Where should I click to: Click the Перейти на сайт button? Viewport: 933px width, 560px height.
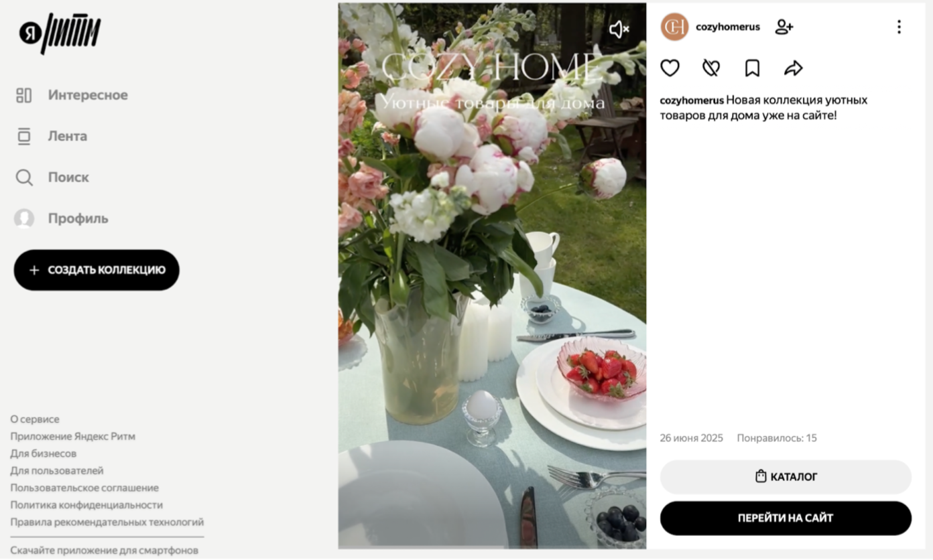pos(786,518)
